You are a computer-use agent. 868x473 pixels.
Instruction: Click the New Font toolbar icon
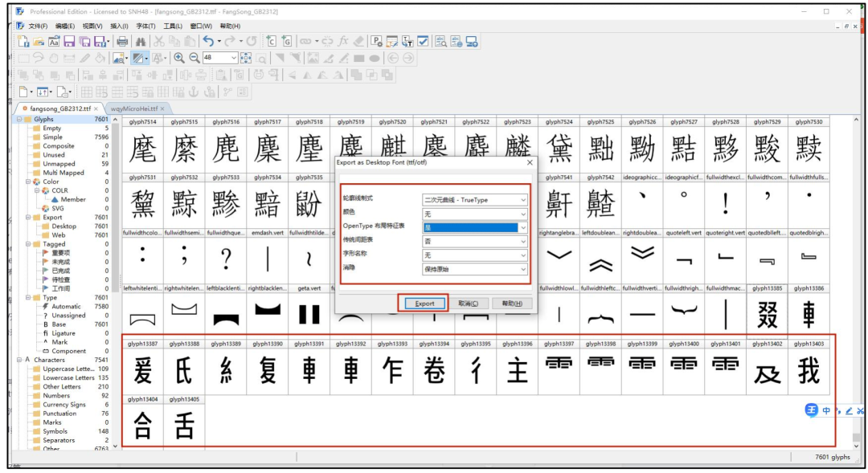(23, 42)
